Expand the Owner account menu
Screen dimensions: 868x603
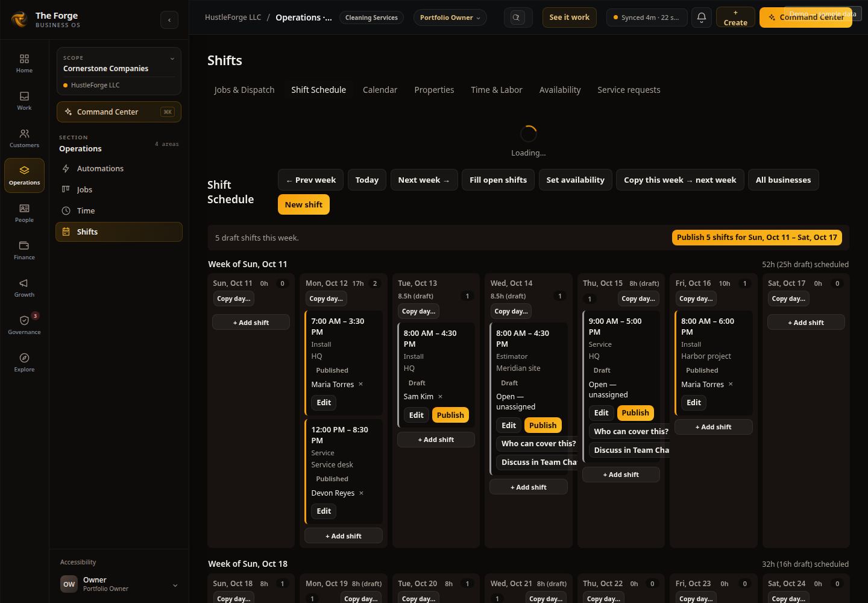[119, 584]
